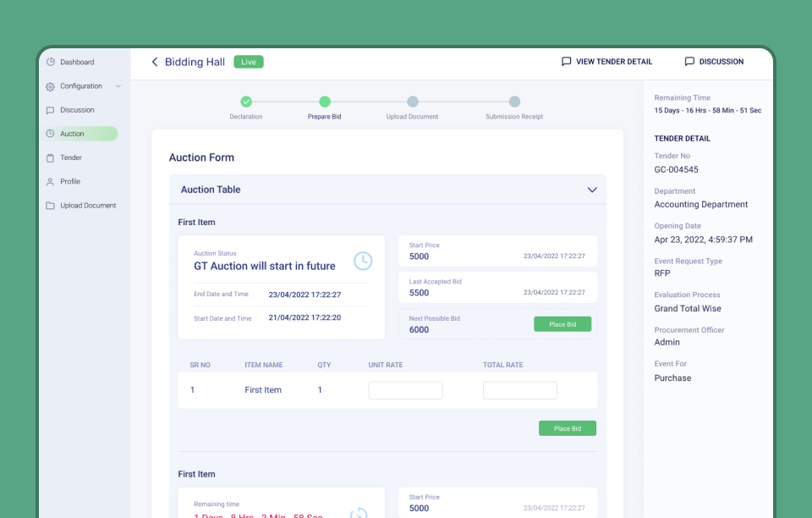Click the Upload Document step circle

tap(412, 102)
